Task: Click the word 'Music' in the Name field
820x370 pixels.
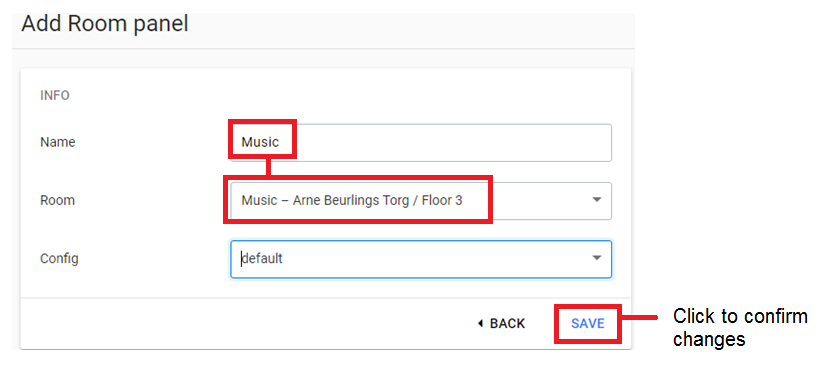Action: 260,142
